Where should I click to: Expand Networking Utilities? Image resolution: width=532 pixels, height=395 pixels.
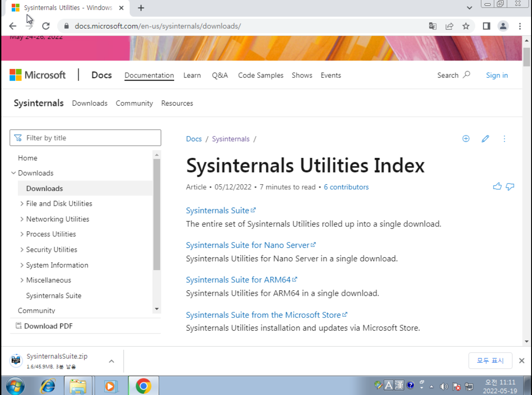coord(22,219)
